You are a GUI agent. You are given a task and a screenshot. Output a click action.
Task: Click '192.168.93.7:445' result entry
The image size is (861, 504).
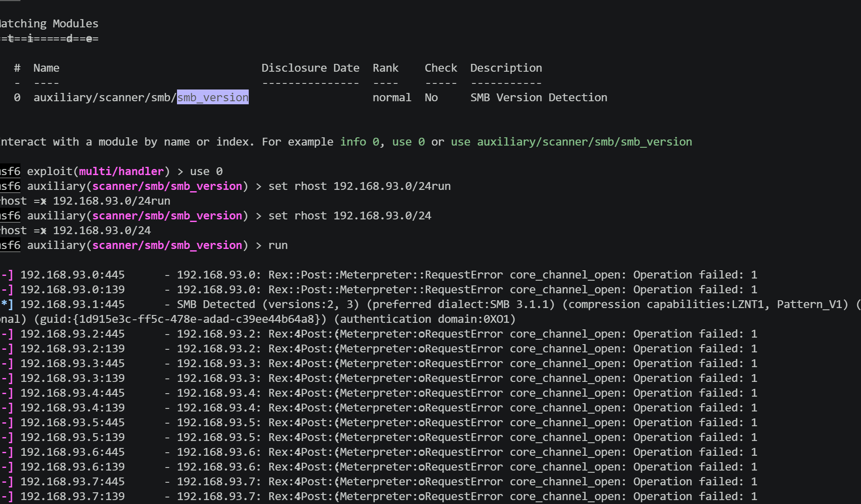[73, 481]
